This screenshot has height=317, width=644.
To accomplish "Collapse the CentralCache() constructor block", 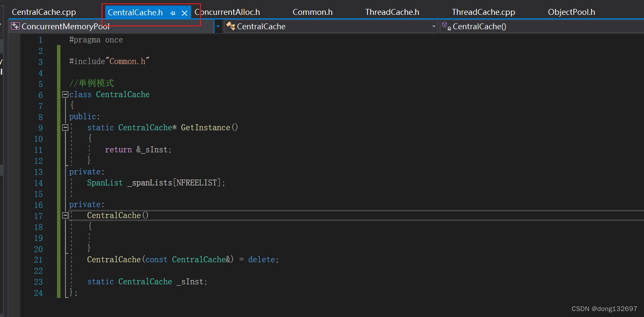I will 65,216.
